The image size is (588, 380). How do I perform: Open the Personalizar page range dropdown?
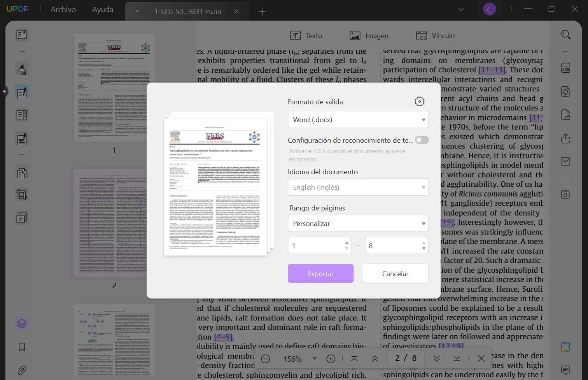(358, 223)
